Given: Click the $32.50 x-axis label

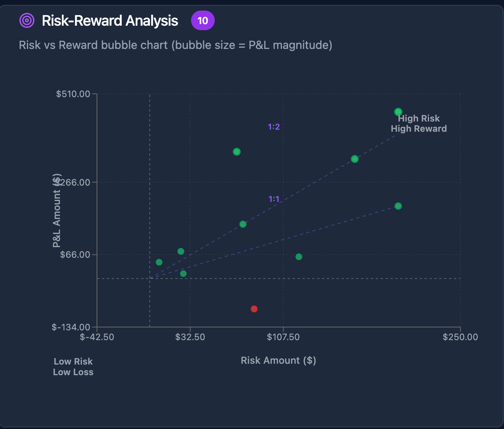Looking at the screenshot, I should tap(190, 337).
